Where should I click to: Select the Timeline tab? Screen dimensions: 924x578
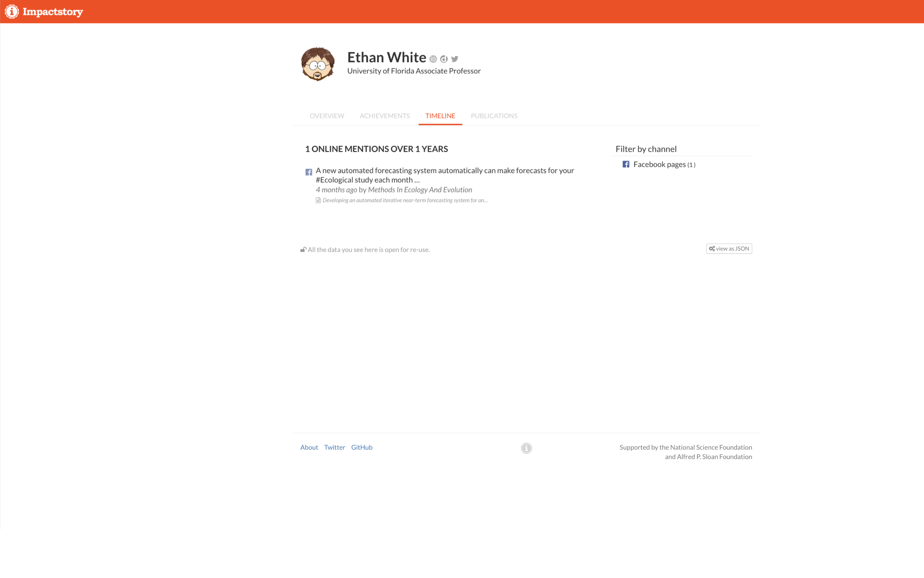pos(440,116)
